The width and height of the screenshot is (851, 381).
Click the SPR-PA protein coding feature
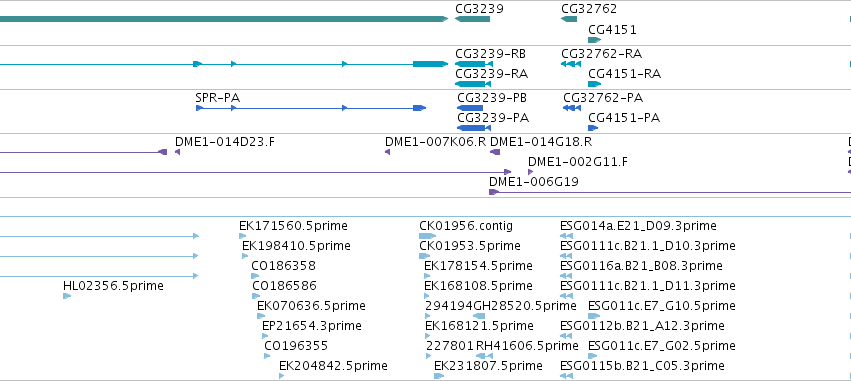[311, 108]
